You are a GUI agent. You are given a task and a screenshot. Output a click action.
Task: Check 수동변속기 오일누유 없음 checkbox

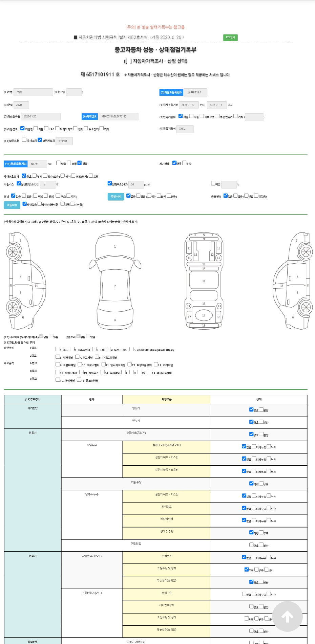coord(244,594)
